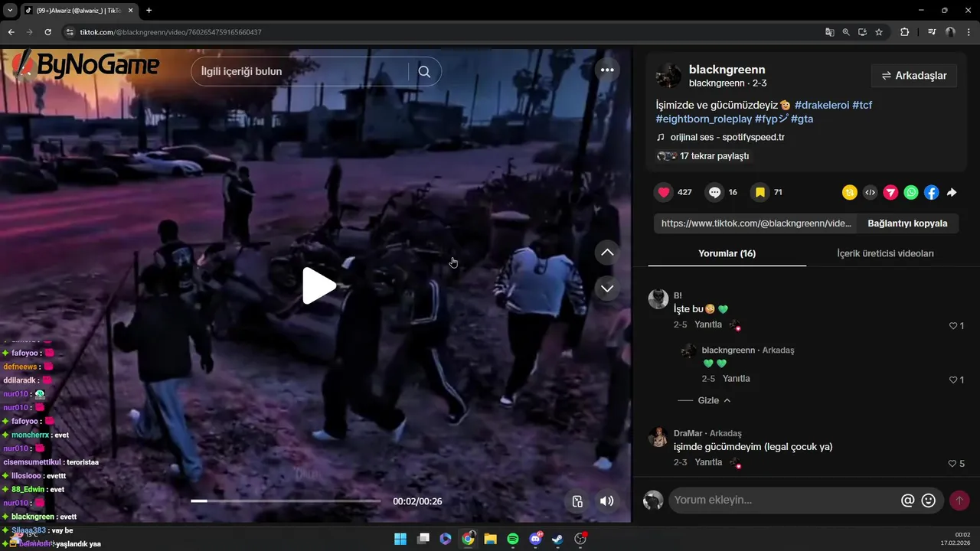Open the tab search dropdown arrow

[10, 11]
